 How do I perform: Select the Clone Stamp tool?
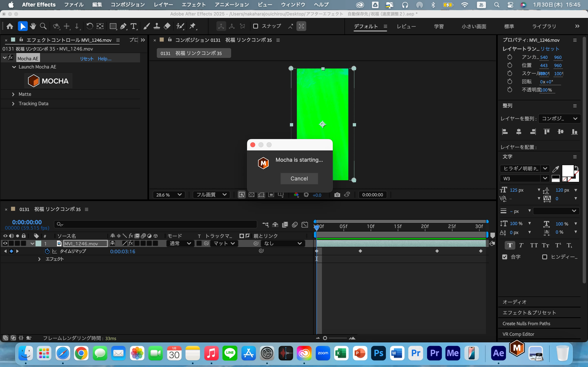point(157,26)
